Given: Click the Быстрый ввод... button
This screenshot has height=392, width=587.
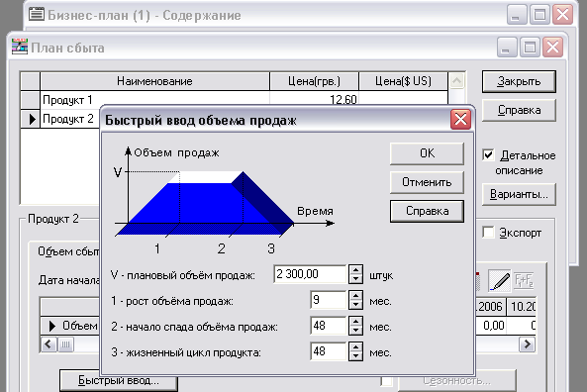Looking at the screenshot, I should click(x=119, y=381).
